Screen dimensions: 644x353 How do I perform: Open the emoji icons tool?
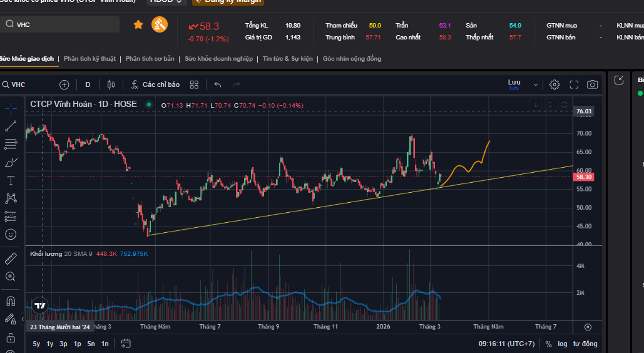tap(11, 234)
